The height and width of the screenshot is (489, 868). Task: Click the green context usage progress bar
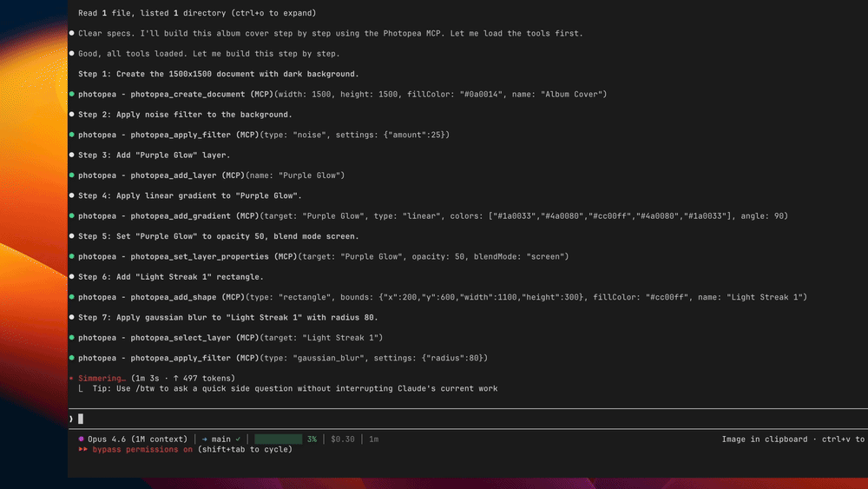click(279, 439)
